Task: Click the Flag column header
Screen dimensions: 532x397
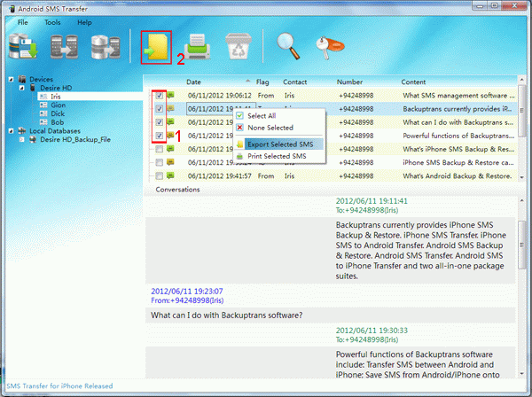Action: 262,82
